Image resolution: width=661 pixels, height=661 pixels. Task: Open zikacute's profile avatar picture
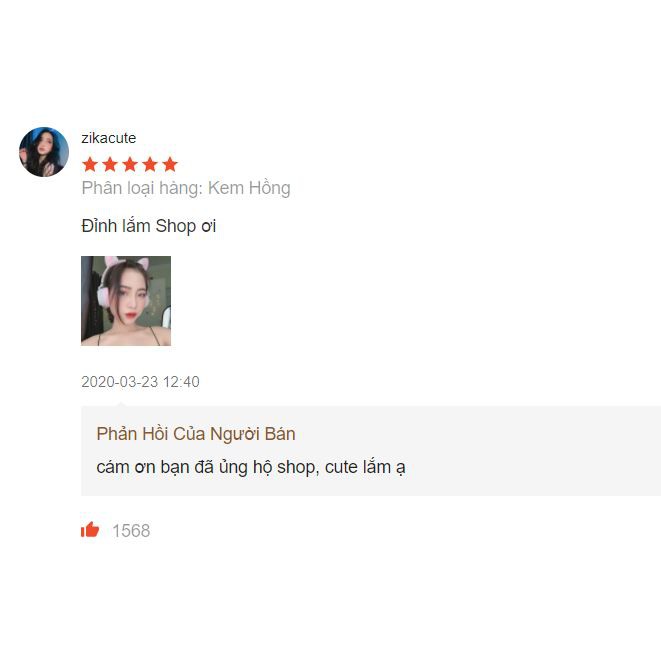pos(44,152)
